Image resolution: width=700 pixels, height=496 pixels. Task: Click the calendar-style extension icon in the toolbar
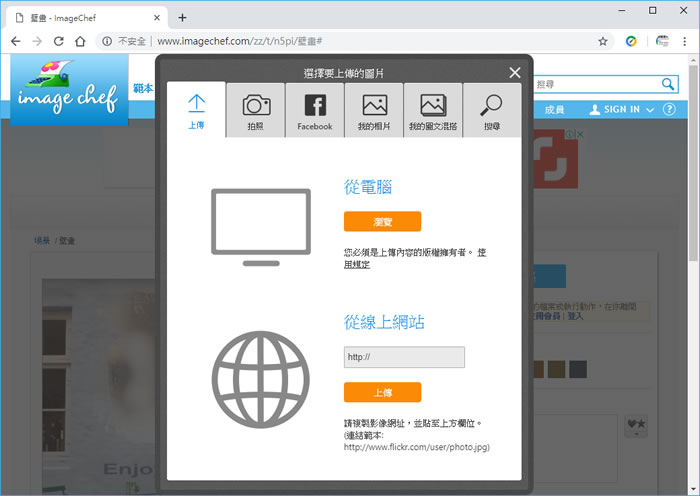(662, 42)
